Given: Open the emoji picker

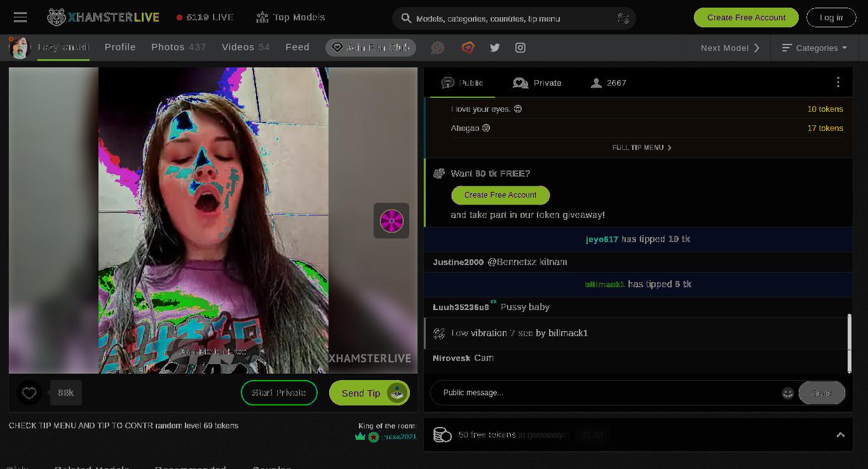Looking at the screenshot, I should 787,393.
